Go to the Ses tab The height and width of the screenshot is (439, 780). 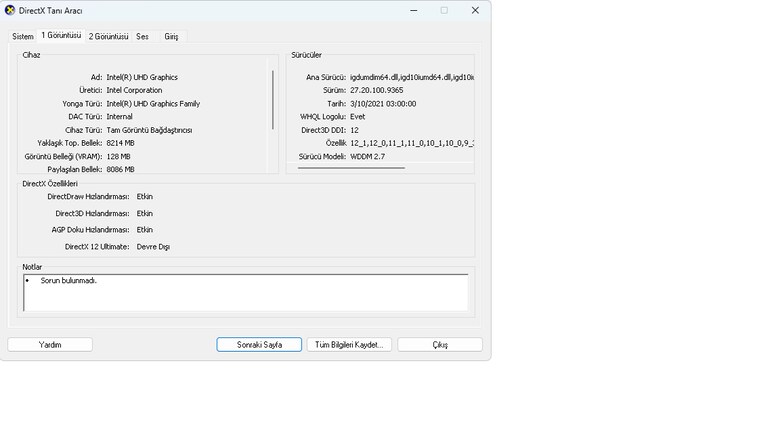[x=142, y=36]
